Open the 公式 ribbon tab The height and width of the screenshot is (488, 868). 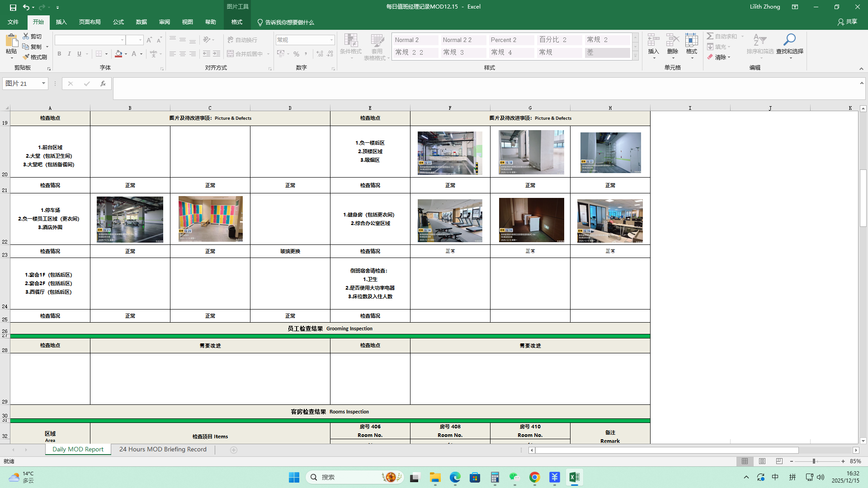coord(118,22)
